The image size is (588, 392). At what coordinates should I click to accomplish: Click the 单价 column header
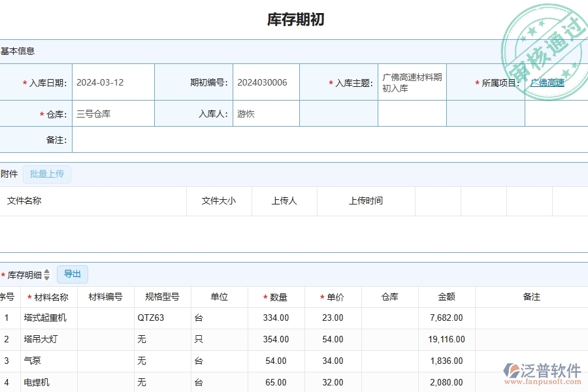point(334,297)
